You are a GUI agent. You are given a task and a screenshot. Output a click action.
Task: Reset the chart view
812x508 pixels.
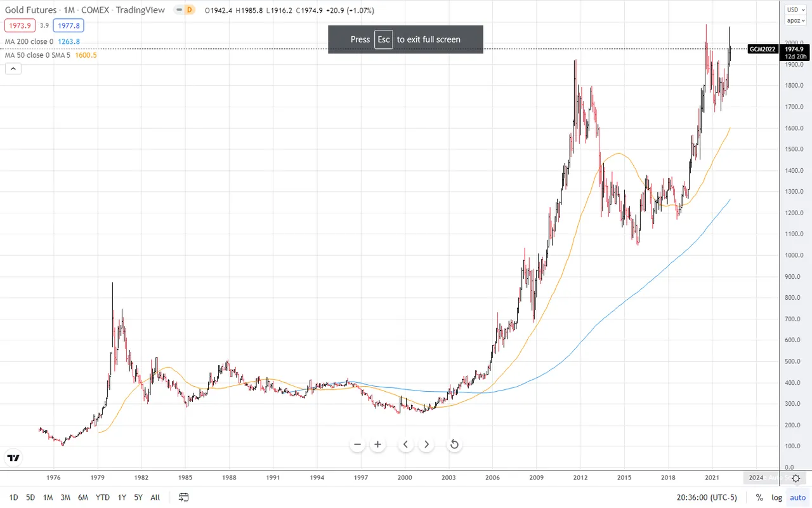tap(454, 444)
